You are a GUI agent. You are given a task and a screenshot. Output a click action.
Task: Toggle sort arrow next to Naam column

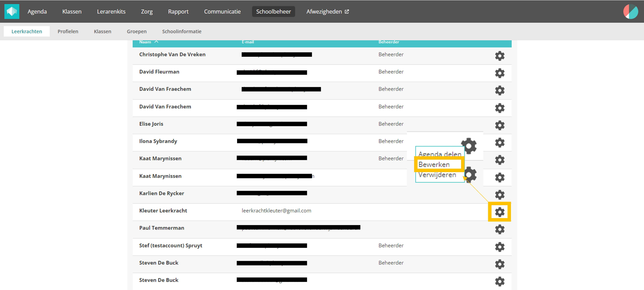tap(156, 42)
